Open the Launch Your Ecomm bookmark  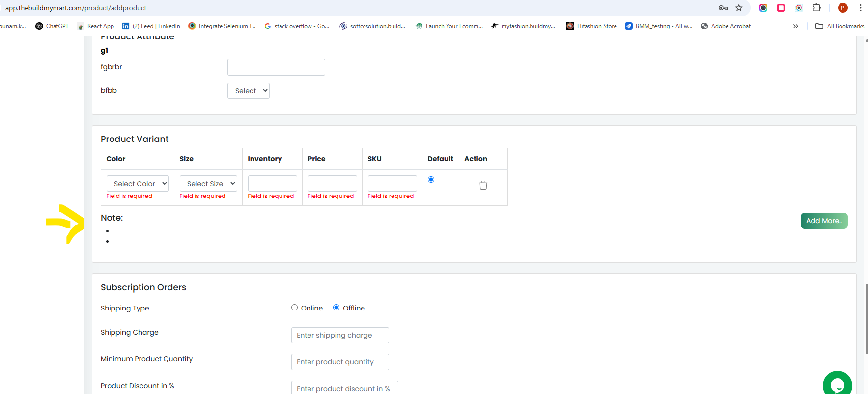[x=449, y=26]
